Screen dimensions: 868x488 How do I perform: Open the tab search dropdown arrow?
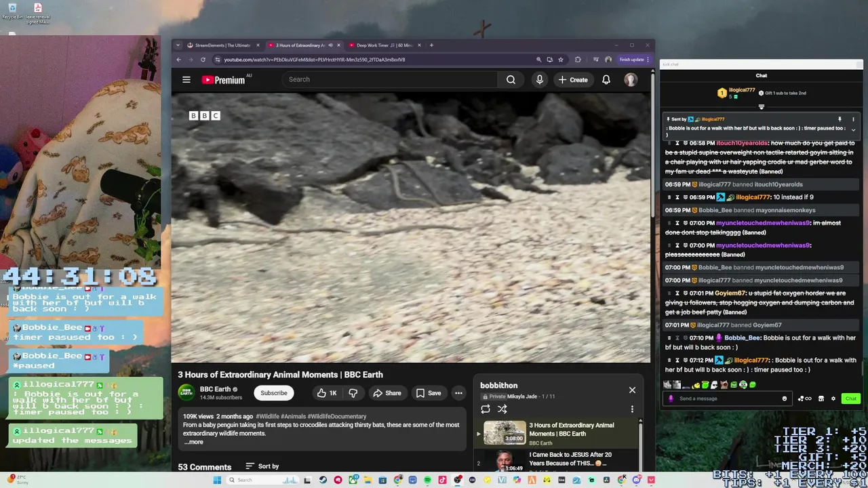[x=178, y=45]
